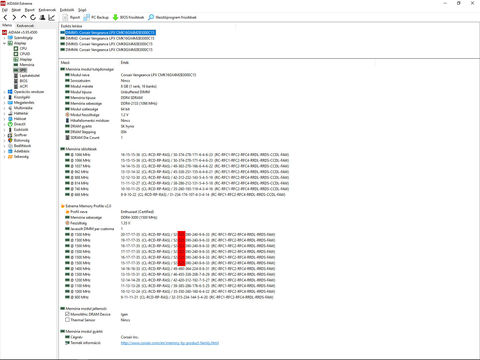The width and height of the screenshot is (480, 360).
Task: Go back with the left arrow toolbar icon
Action: 5,17
